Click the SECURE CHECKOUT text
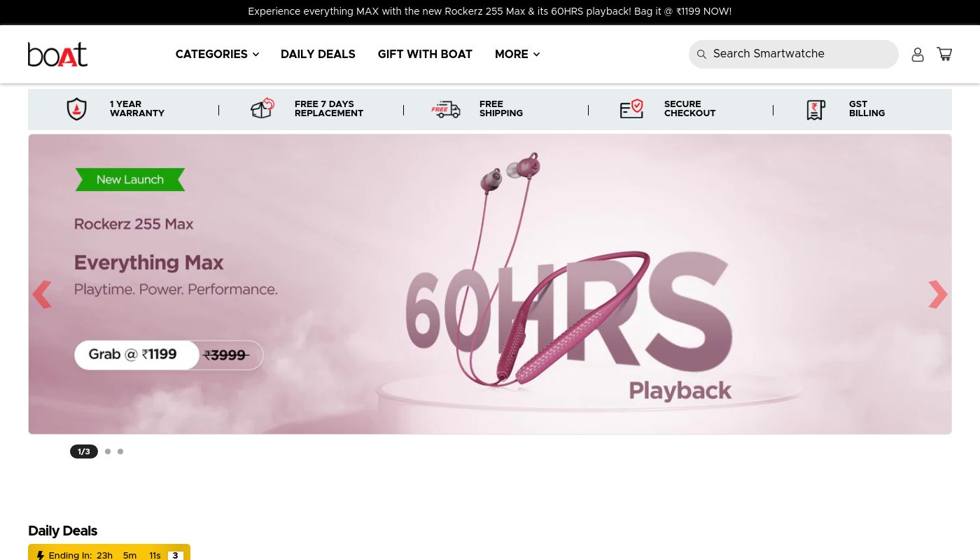 pyautogui.click(x=689, y=108)
